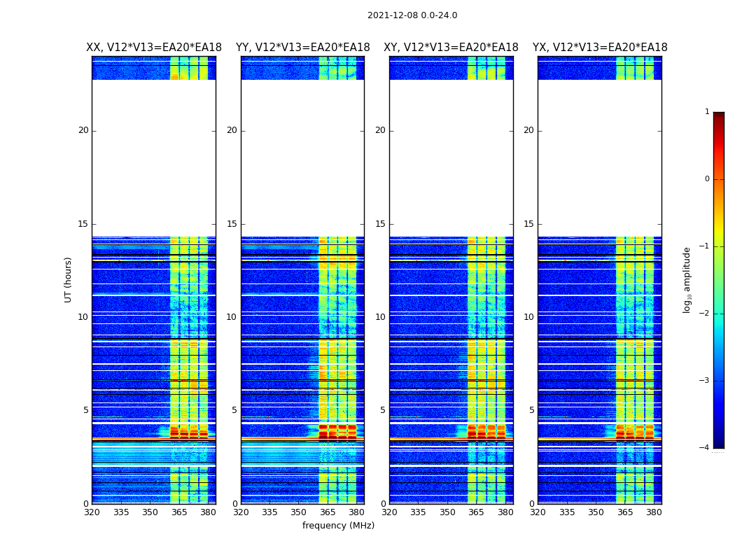
Task: Click the log10 amplitude colorbar label
Action: tap(687, 279)
